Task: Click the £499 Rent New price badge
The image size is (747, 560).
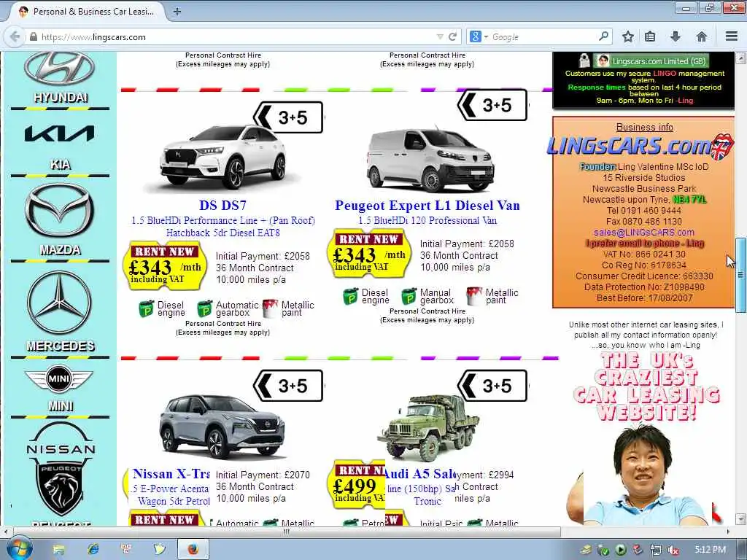Action: 357,484
